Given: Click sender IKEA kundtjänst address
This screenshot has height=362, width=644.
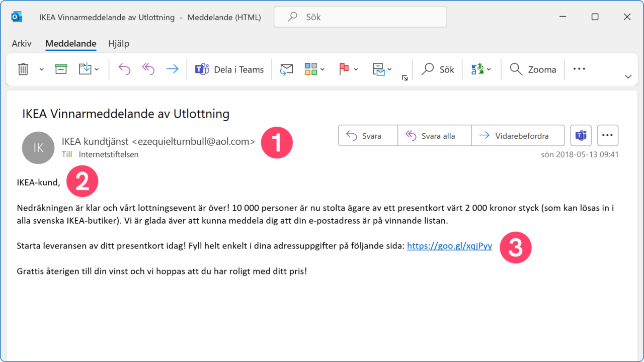Looking at the screenshot, I should coord(158,142).
